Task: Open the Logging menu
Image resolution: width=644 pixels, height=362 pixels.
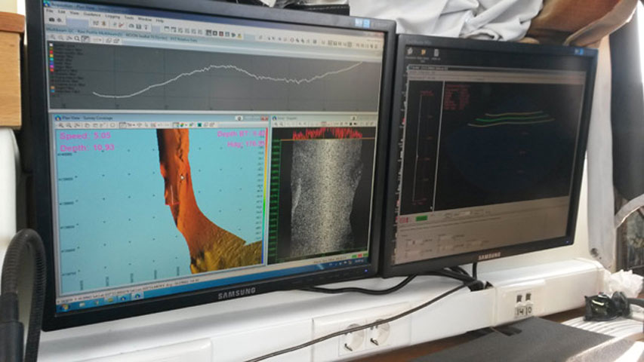Action: pyautogui.click(x=111, y=16)
